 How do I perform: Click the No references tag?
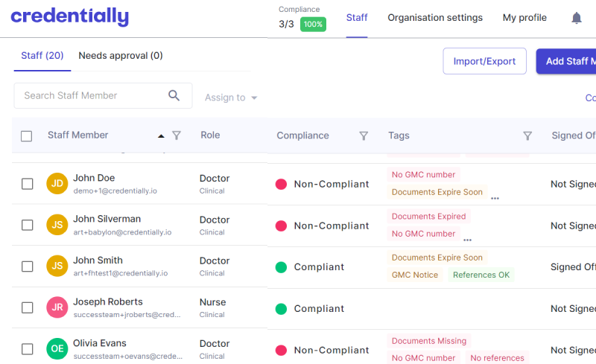pyautogui.click(x=497, y=358)
